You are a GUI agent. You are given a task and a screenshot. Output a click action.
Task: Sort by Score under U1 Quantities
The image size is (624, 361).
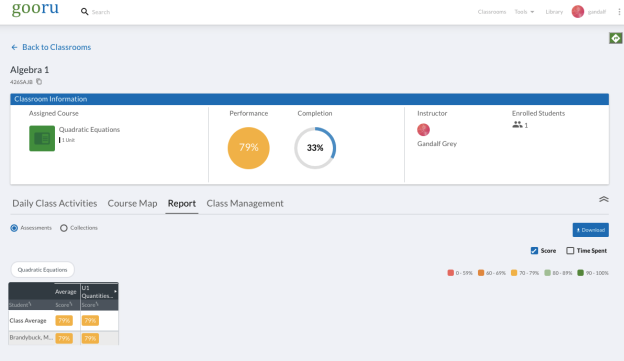click(x=90, y=305)
